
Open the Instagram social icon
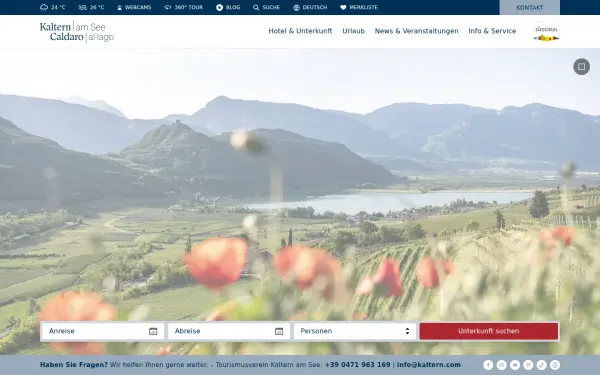[501, 365]
